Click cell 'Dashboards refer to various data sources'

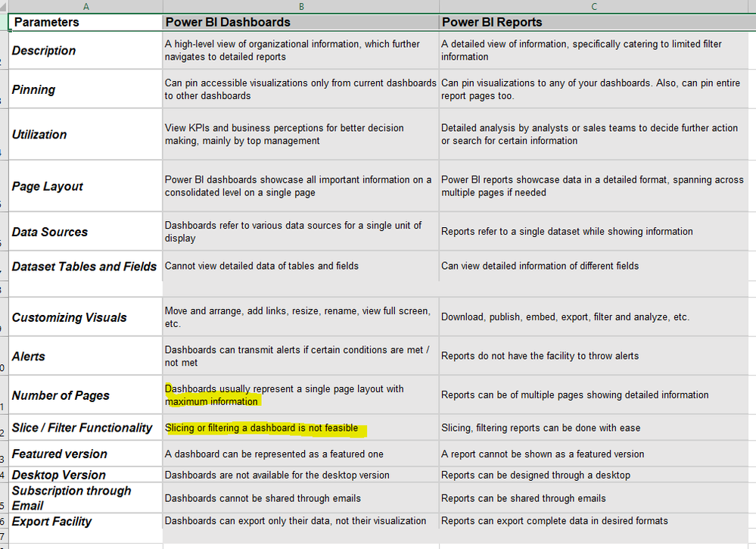(x=301, y=231)
